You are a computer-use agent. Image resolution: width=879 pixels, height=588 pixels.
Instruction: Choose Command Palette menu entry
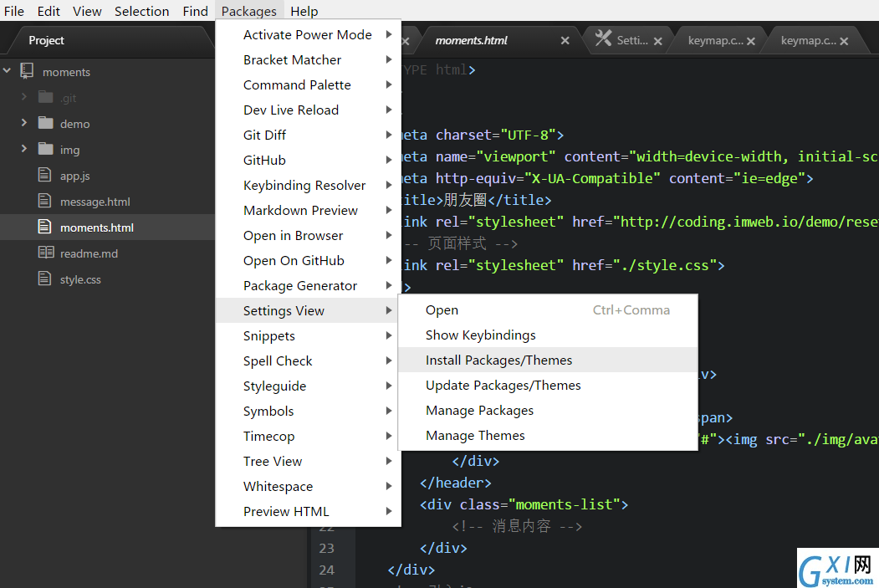pos(308,85)
